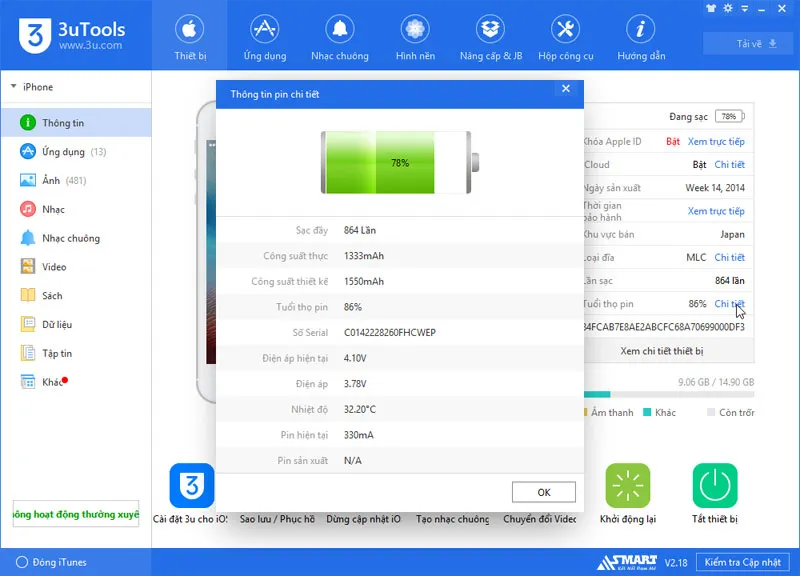800x576 pixels.
Task: Click the Công suất thiết kế value 1550mAh
Action: tap(364, 281)
